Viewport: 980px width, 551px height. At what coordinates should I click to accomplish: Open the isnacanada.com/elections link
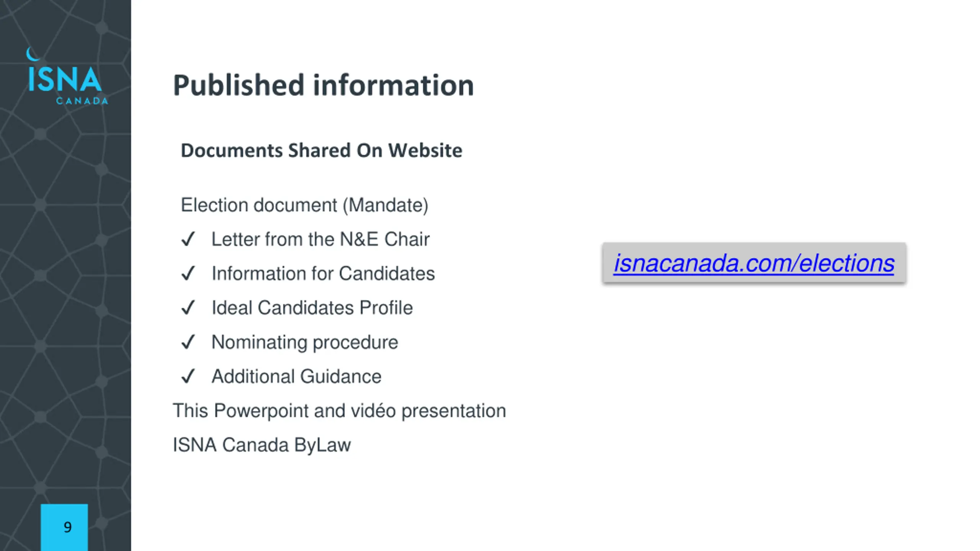tap(754, 263)
